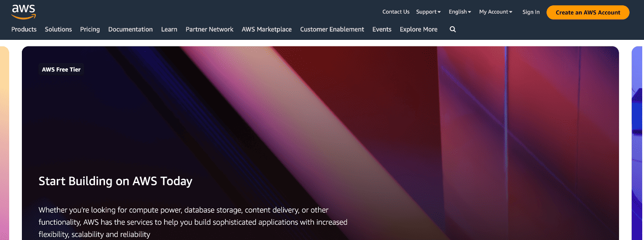
Task: Open the Solutions menu
Action: (58, 29)
